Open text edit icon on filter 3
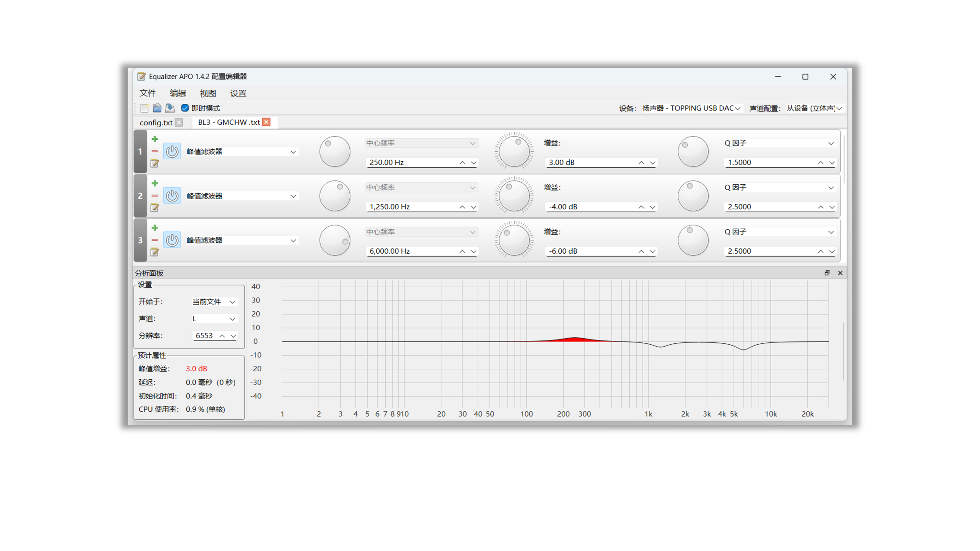Viewport: 980px width, 551px height. [155, 252]
